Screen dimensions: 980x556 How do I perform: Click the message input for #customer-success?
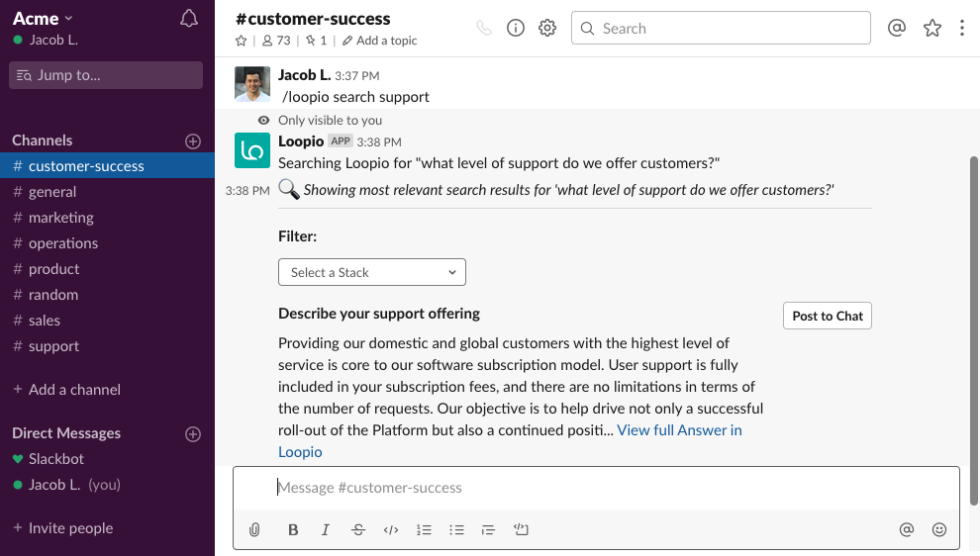(596, 488)
